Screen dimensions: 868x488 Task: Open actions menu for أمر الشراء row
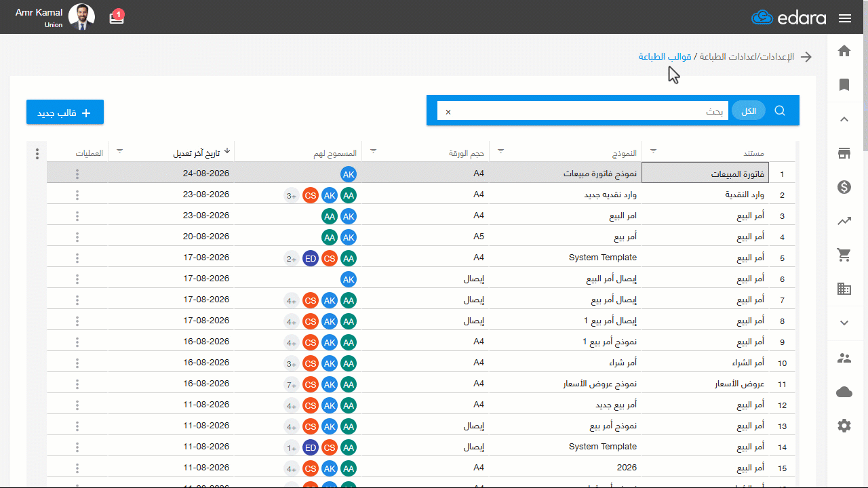77,363
